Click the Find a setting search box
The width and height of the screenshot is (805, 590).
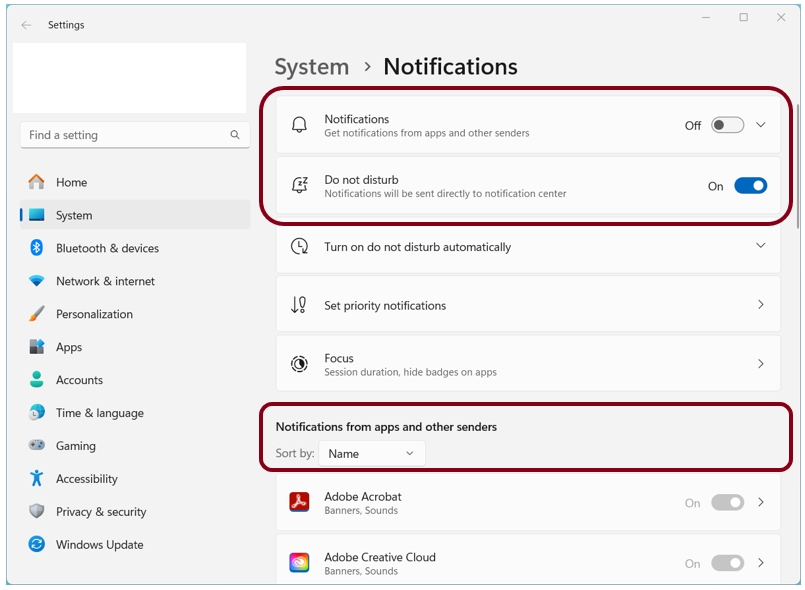pos(120,135)
